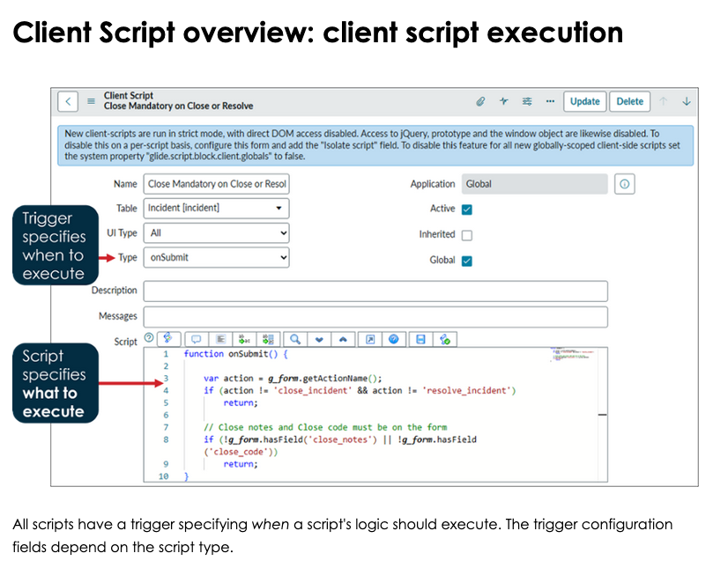Open script search magnifier icon
The width and height of the screenshot is (728, 568).
click(x=295, y=339)
